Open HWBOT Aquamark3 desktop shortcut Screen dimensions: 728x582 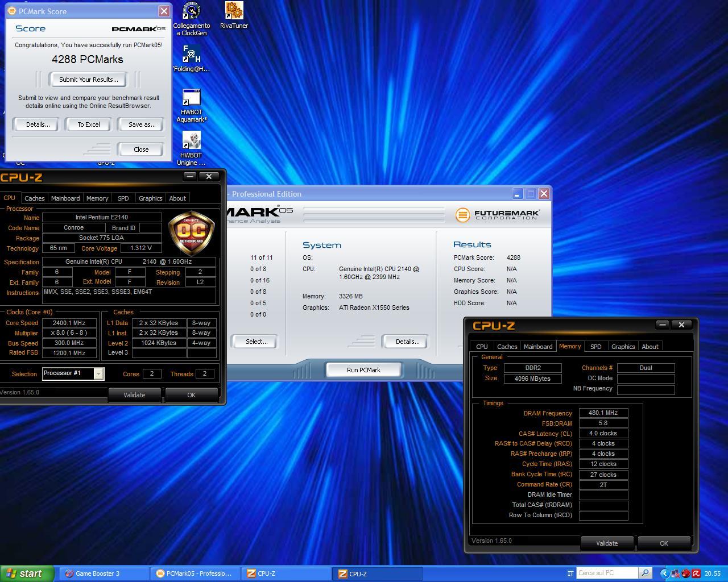[x=191, y=106]
